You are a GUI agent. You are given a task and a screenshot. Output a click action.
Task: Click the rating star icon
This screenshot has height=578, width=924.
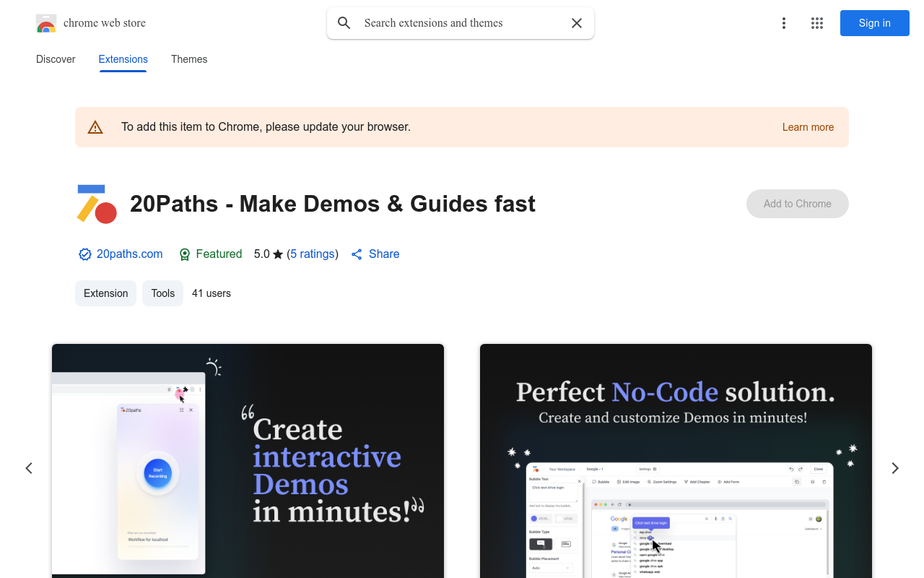click(x=278, y=254)
